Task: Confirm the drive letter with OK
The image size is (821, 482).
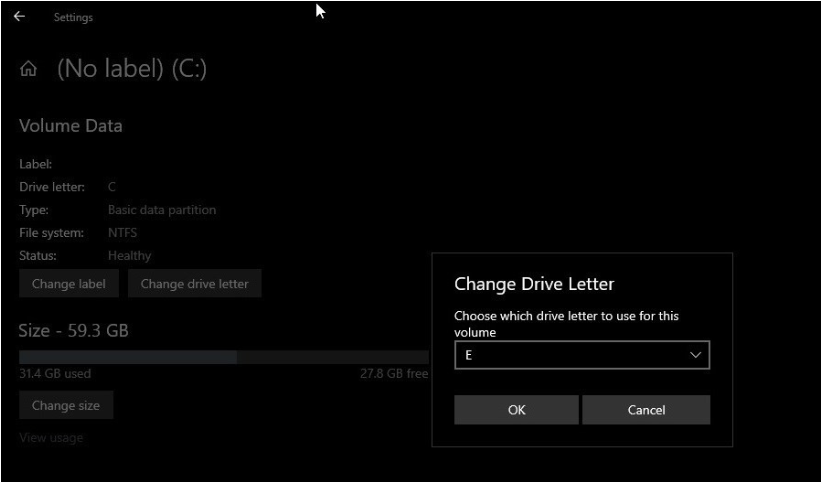Action: click(x=516, y=410)
